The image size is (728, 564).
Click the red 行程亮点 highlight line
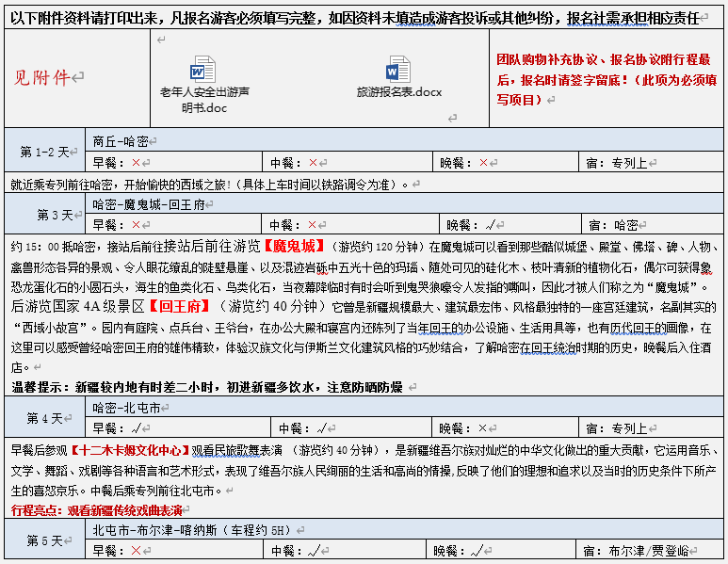click(97, 510)
